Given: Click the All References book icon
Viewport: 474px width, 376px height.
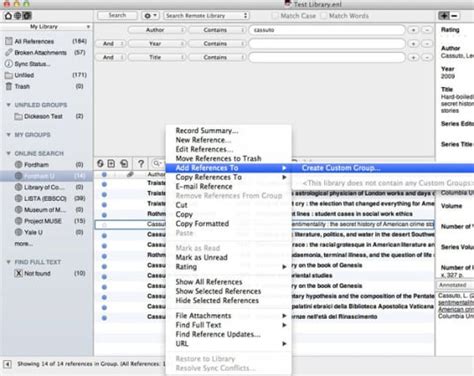Looking at the screenshot, I should (x=9, y=41).
